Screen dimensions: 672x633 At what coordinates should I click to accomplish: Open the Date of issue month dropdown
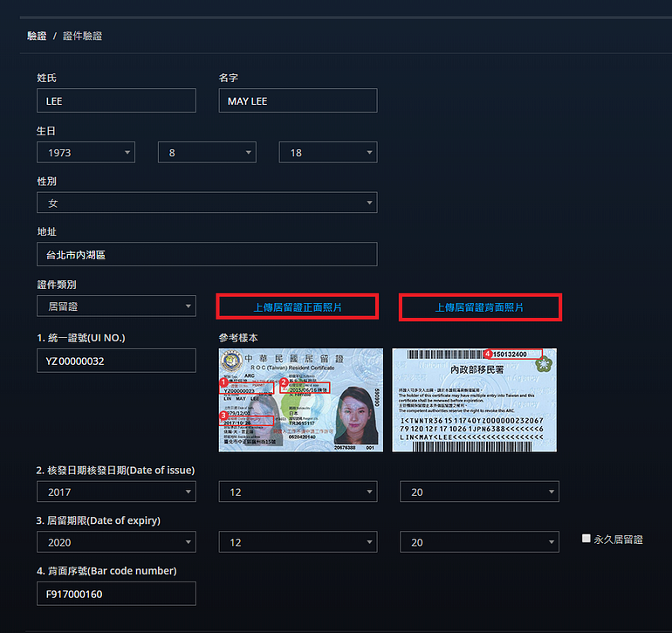298,492
